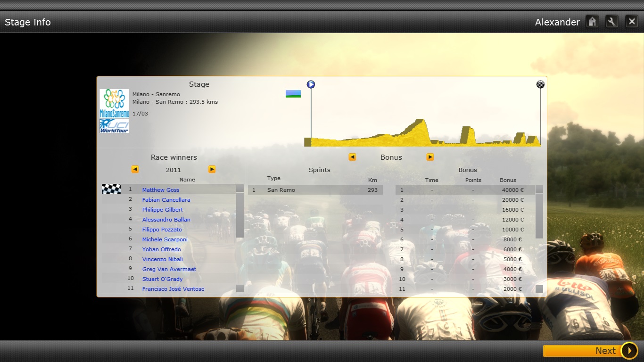Open Fabian Cancellara rider link
Image resolution: width=644 pixels, height=362 pixels.
(x=166, y=200)
